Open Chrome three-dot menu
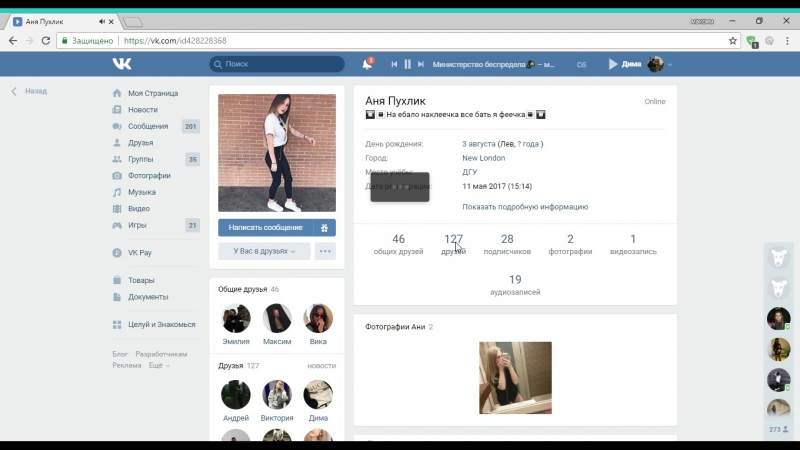Viewport: 800px width, 450px height. 787,41
